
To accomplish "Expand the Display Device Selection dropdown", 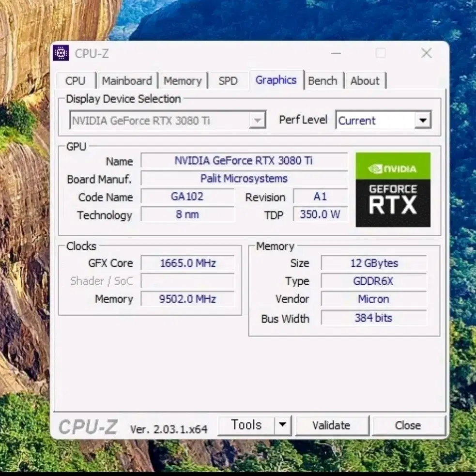I will pos(258,120).
